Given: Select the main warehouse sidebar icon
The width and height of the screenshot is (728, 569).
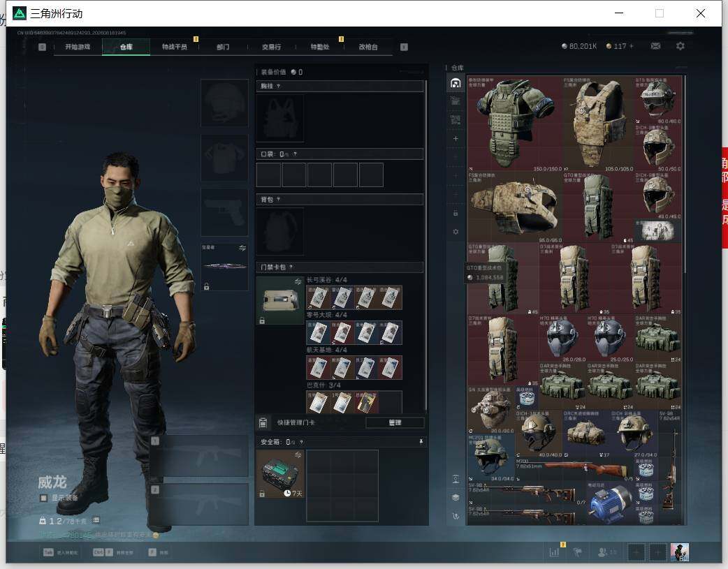Looking at the screenshot, I should pyautogui.click(x=456, y=83).
